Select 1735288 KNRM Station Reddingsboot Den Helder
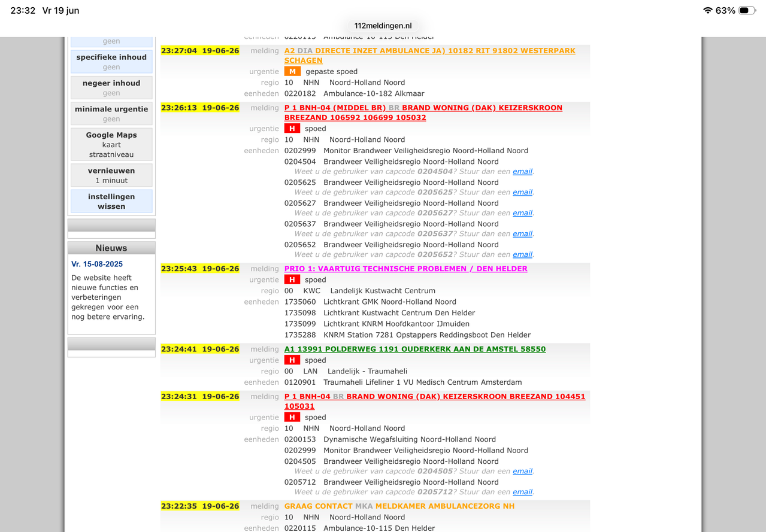 (x=407, y=335)
